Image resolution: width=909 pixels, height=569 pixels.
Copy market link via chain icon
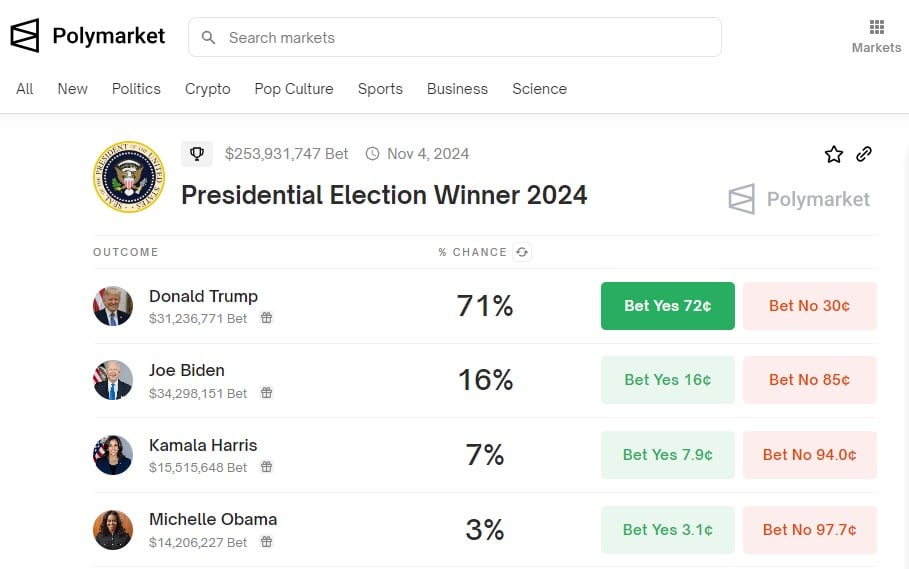pos(865,154)
